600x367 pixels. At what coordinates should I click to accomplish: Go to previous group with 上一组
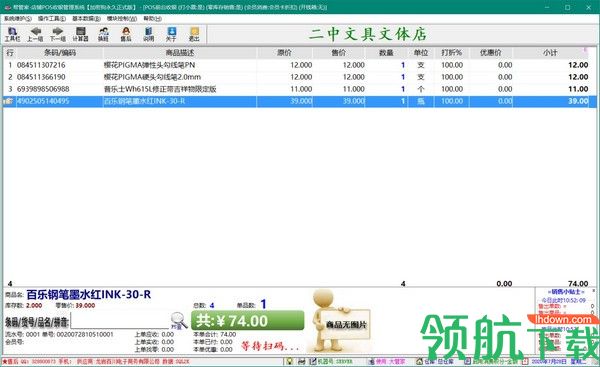pos(35,34)
